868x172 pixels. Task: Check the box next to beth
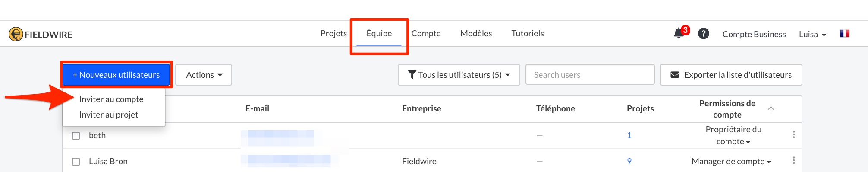76,136
